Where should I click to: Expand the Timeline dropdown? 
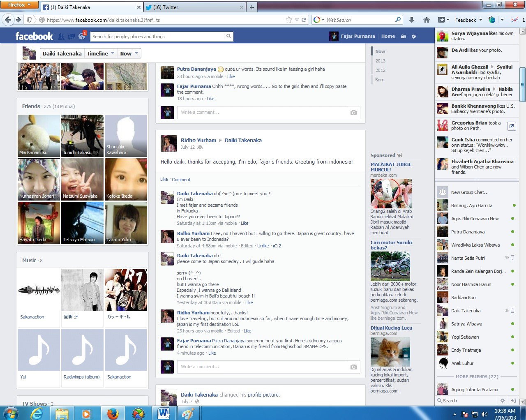click(101, 53)
